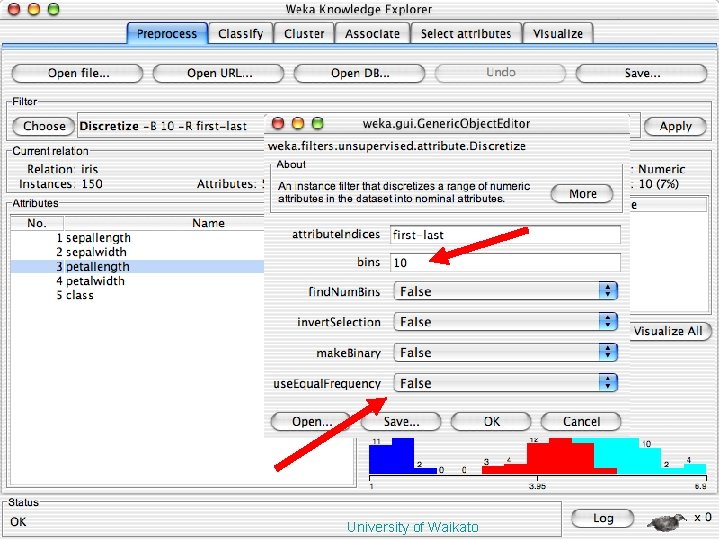
Task: Click Open... in the GenericObjectEditor dialog
Action: tap(311, 422)
